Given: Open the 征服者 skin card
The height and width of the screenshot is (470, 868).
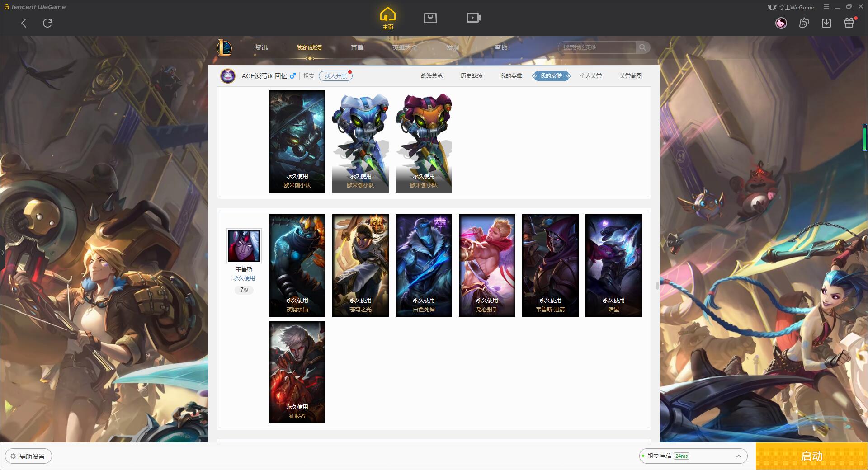Looking at the screenshot, I should (x=297, y=372).
